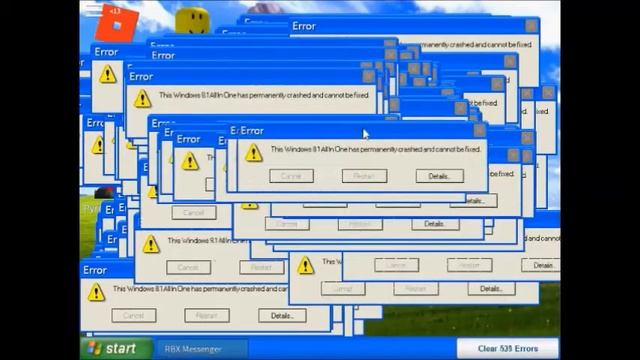The image size is (640, 360).
Task: Close the topmost Error dialog near the screen's top edge
Action: coord(531,26)
